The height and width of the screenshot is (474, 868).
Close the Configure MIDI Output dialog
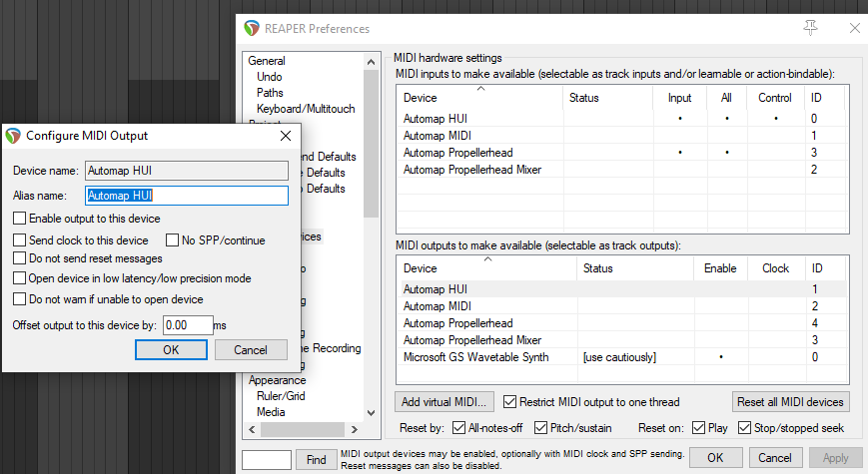click(286, 136)
